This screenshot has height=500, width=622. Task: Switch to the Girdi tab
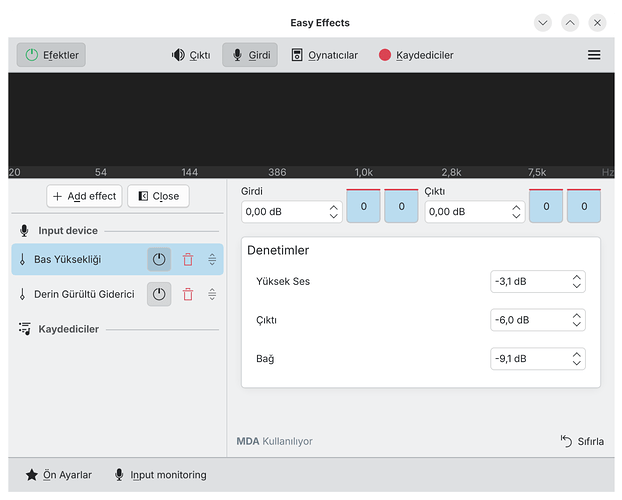[x=250, y=55]
